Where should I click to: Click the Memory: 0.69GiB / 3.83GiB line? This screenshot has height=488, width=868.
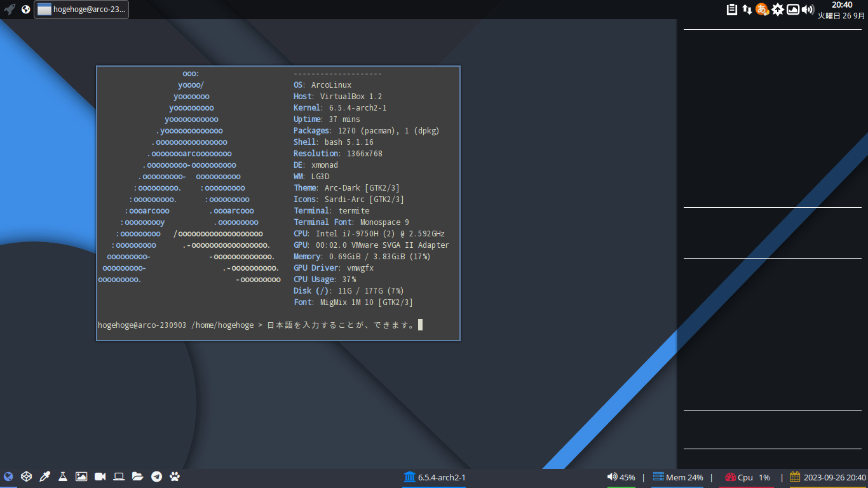pos(362,257)
